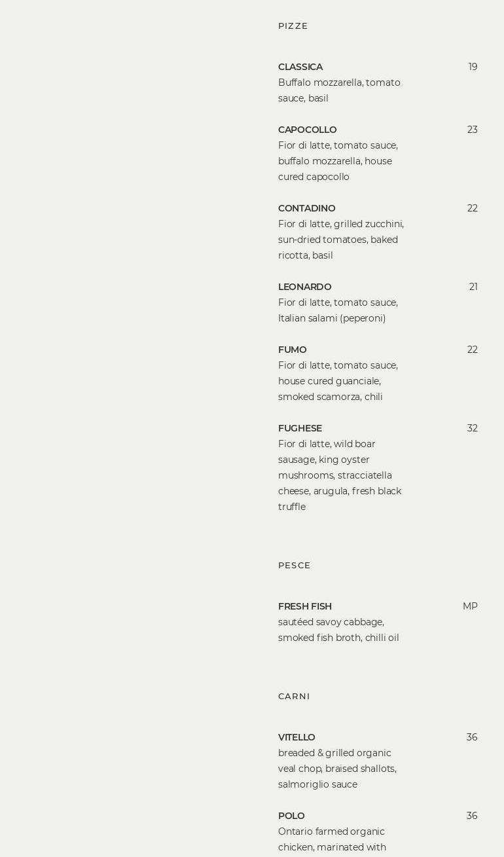Click the wild boar sausage description
The image size is (504, 857).
339,475
